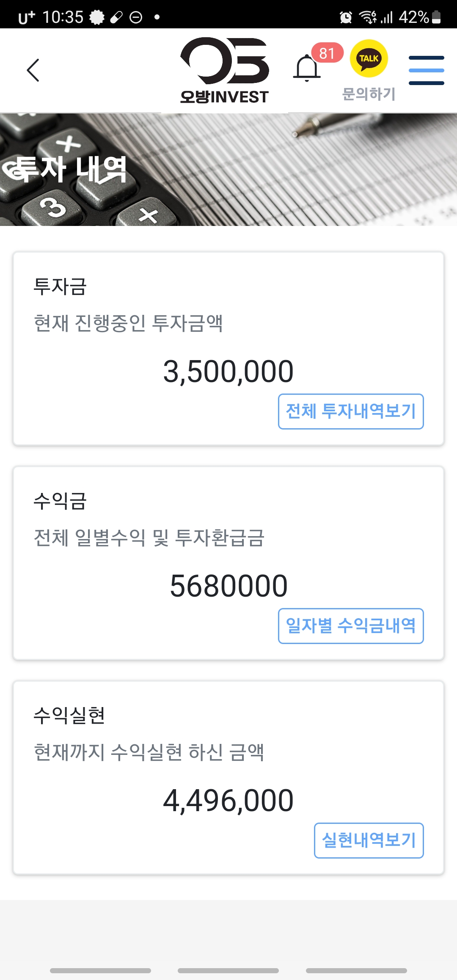Tap the 투자 내역 banner image

pyautogui.click(x=228, y=170)
